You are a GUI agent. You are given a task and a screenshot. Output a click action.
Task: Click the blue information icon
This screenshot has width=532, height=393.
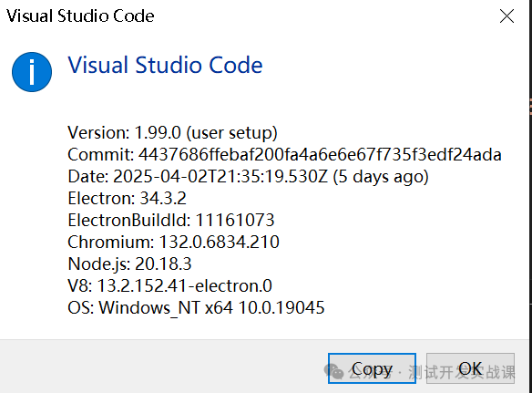click(32, 72)
